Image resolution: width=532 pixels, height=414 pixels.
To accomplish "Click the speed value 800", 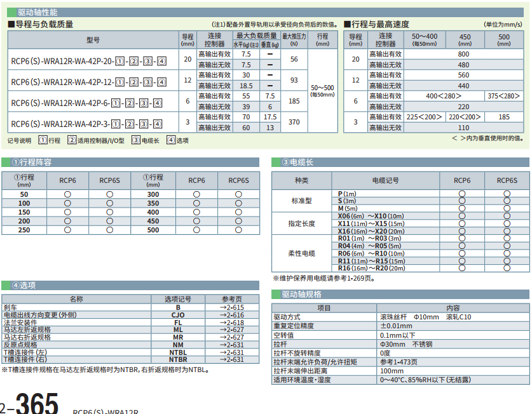I will point(463,54).
